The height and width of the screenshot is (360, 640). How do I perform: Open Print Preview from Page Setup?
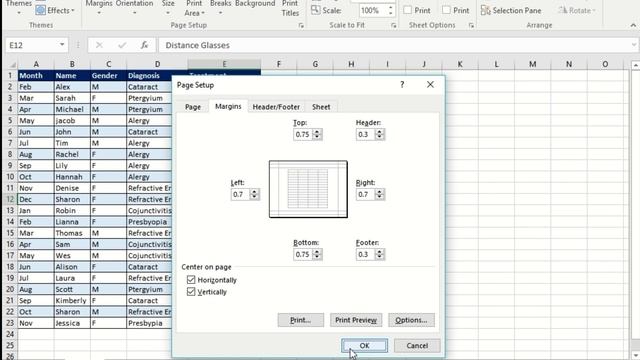(x=356, y=320)
